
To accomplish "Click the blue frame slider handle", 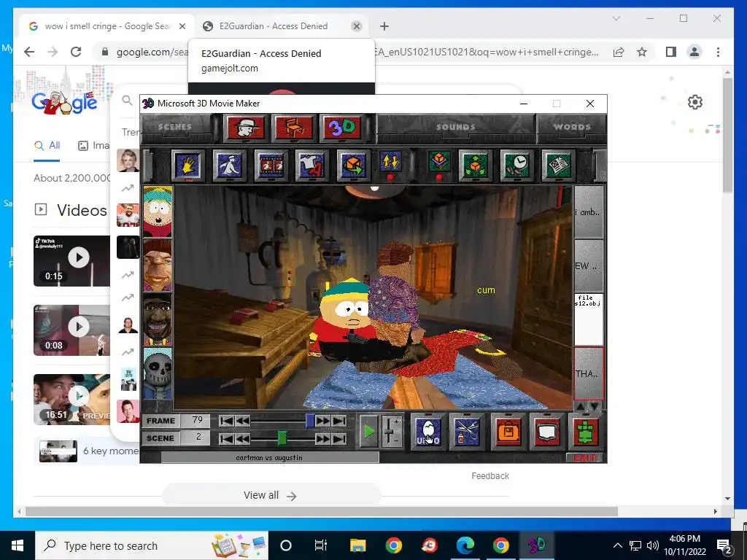I will pos(310,421).
